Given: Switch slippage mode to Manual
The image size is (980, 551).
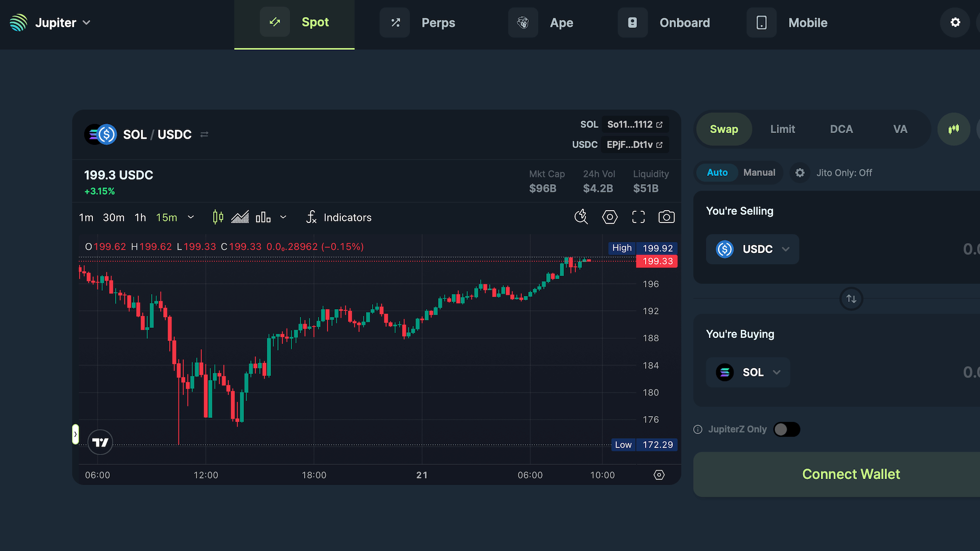Looking at the screenshot, I should pyautogui.click(x=759, y=172).
